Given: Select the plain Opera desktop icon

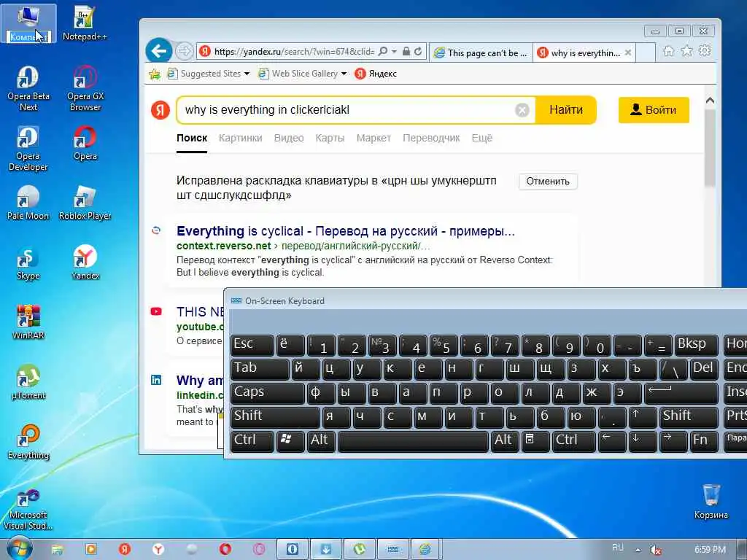Looking at the screenshot, I should pos(85,142).
